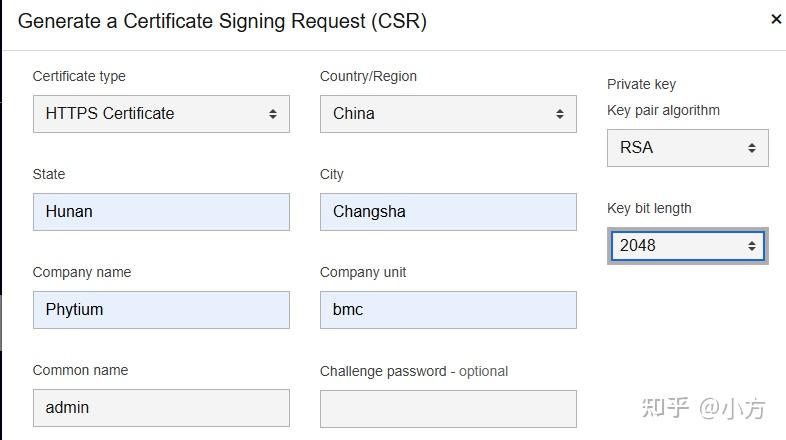Click the dialog title 'Generate a Certificate Signing Request'
This screenshot has width=786, height=440.
click(222, 21)
